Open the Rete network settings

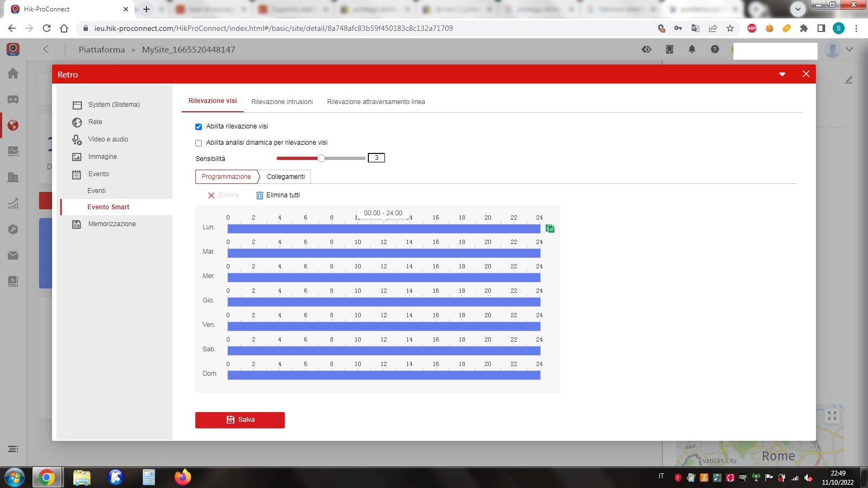coord(95,122)
